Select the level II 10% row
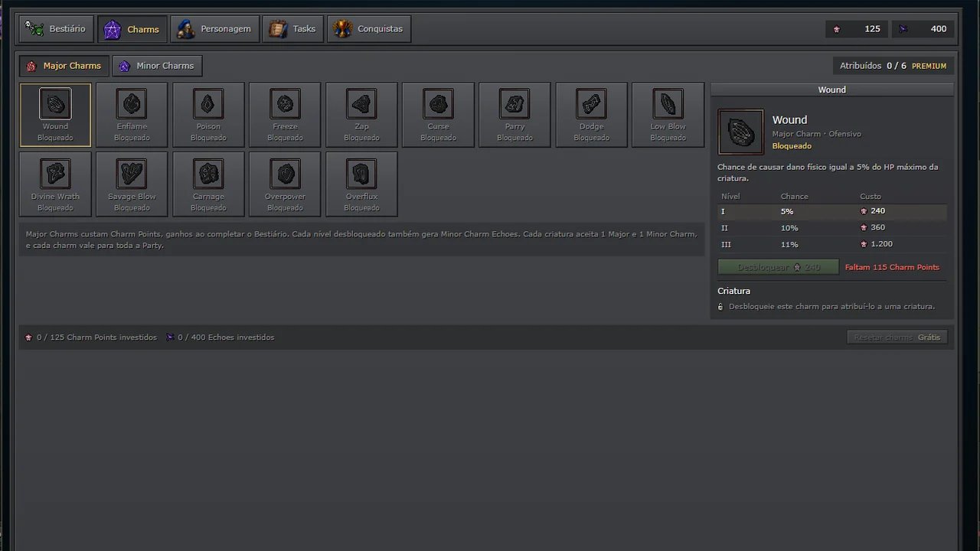 832,228
